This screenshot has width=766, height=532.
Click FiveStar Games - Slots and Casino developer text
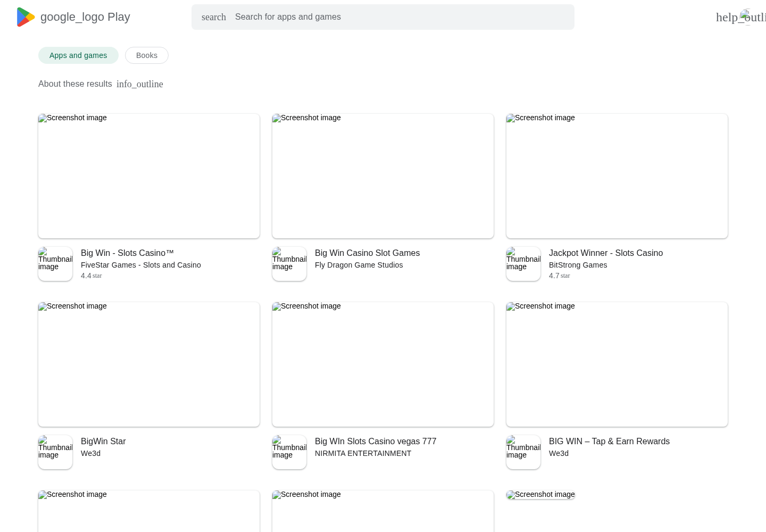(x=141, y=265)
